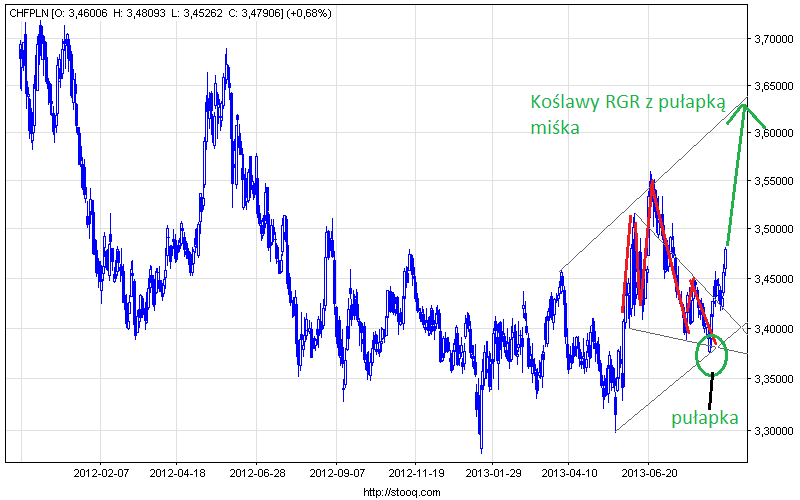Viewport: 800px width, 500px height.
Task: Click the 2013-01-29 date label
Action: 493,473
